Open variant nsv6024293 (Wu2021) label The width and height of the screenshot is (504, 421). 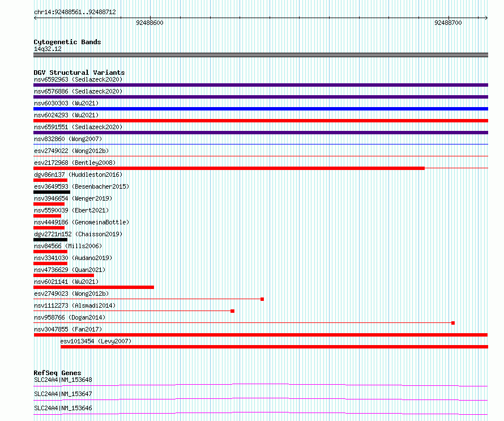click(66, 115)
